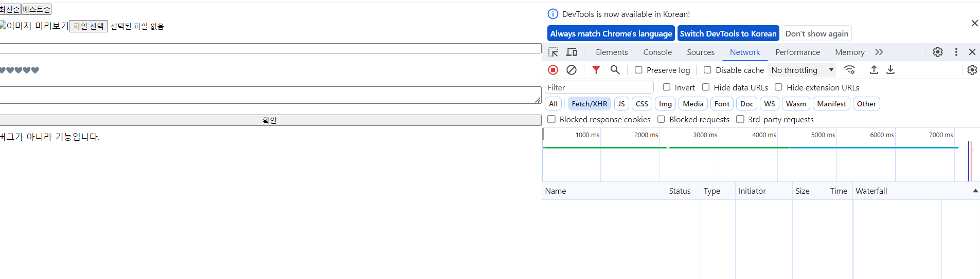Click the 확인 submit button
The image size is (980, 279).
tap(271, 120)
